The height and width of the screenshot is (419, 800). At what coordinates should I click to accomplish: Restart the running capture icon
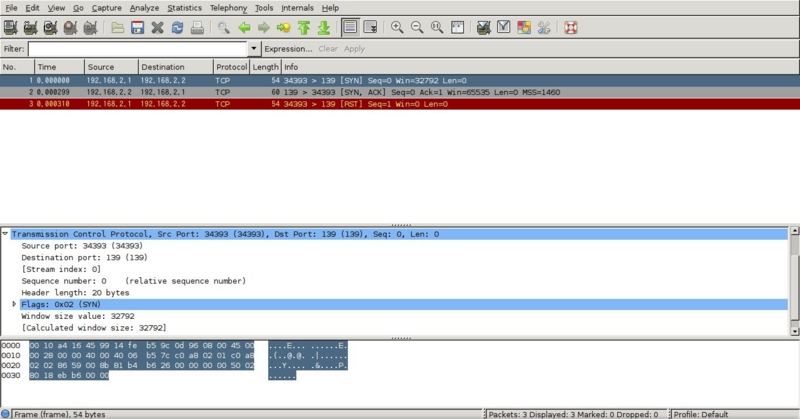(x=90, y=28)
